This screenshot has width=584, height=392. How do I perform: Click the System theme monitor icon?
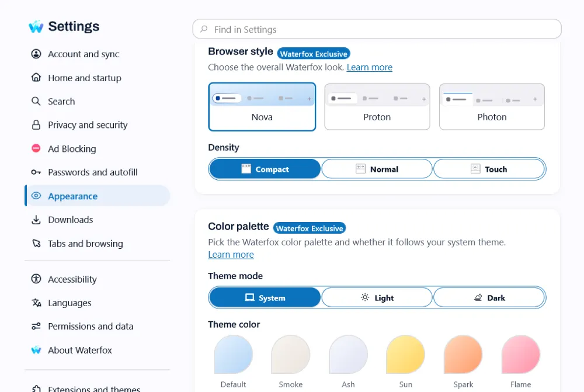(x=249, y=297)
